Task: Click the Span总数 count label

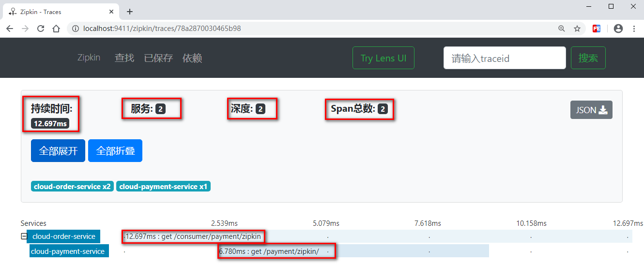Action: [x=360, y=109]
